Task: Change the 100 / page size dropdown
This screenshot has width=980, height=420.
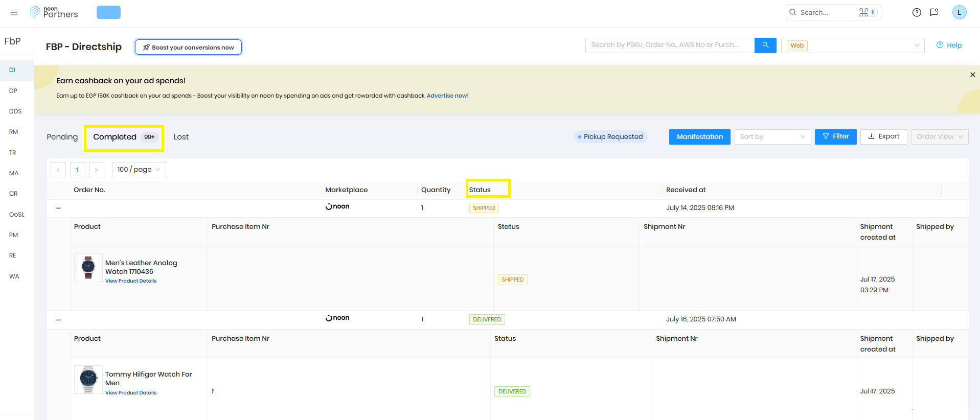Action: pyautogui.click(x=139, y=170)
